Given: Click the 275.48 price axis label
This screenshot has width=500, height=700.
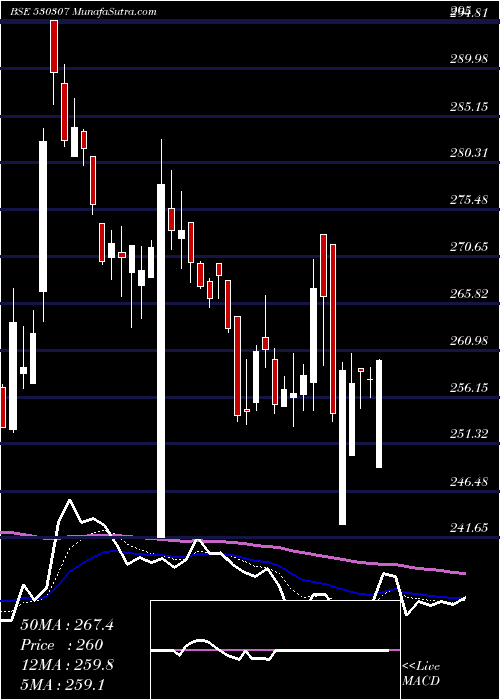Looking at the screenshot, I should click(469, 200).
